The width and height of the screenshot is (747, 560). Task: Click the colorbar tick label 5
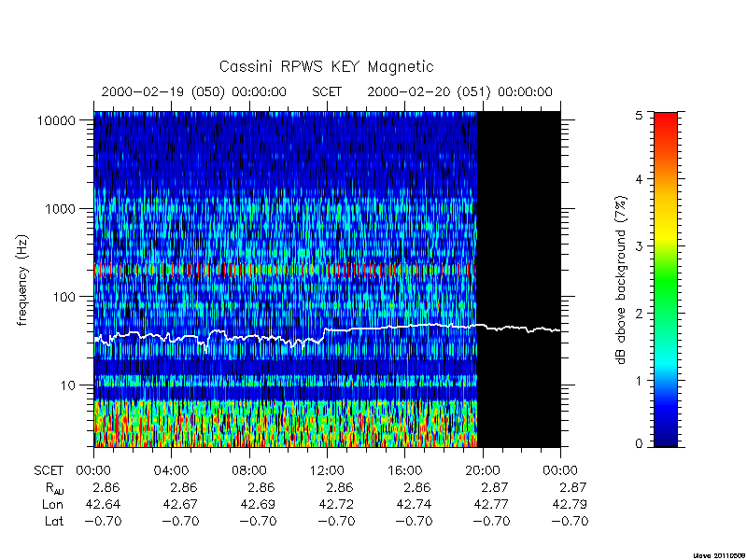[639, 116]
